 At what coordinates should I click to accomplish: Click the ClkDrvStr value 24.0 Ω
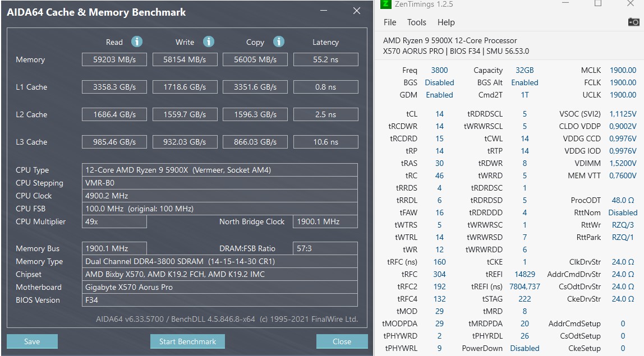coord(623,262)
